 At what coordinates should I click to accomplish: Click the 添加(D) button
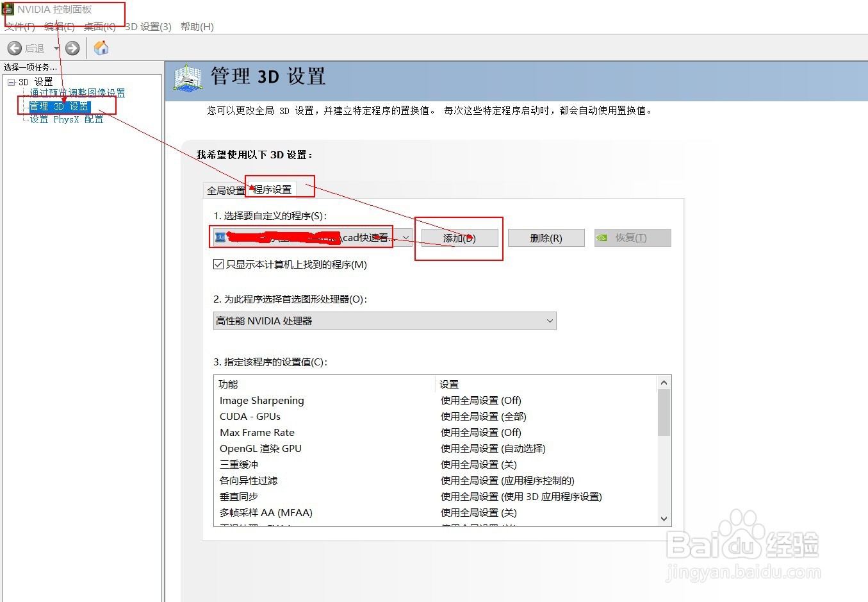[x=459, y=238]
